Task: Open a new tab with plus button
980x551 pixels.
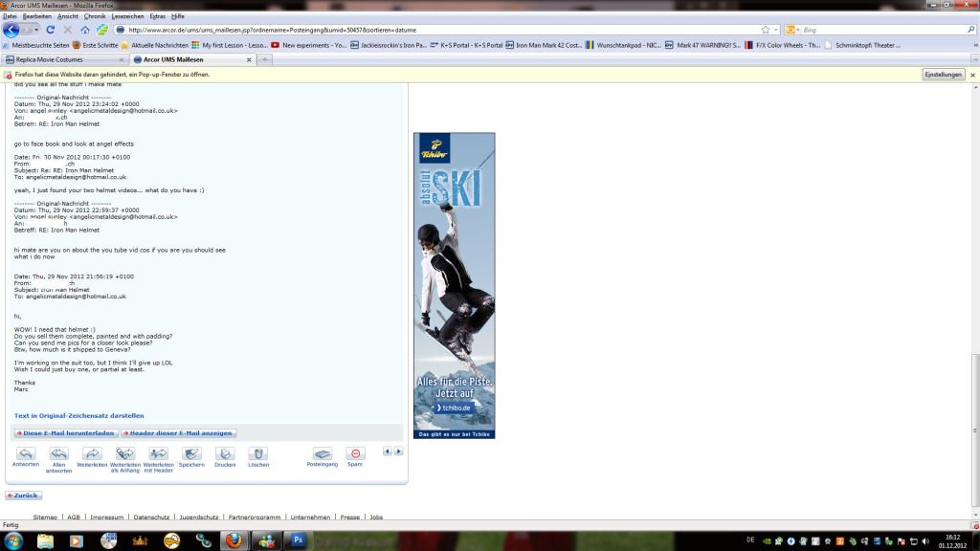Action: [265, 60]
